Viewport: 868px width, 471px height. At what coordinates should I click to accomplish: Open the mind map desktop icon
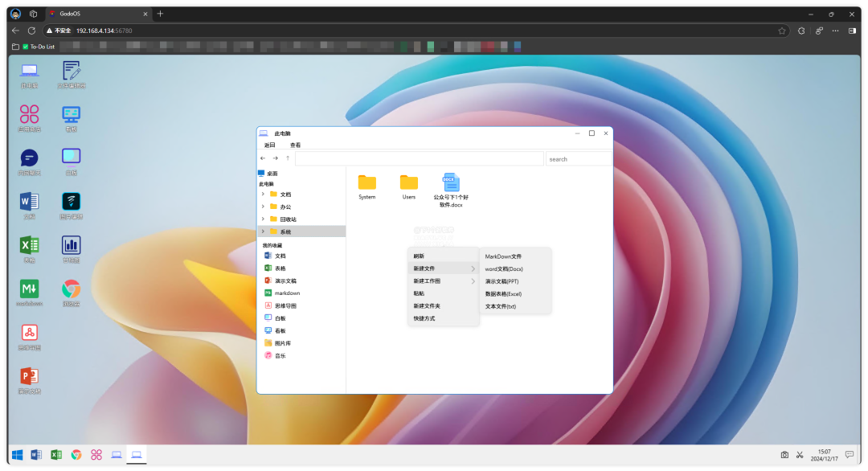(x=29, y=333)
